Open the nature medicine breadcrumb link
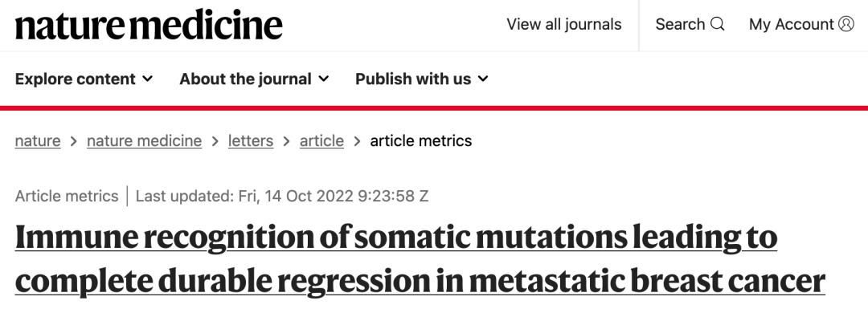Viewport: 868px width, 321px height. (144, 141)
